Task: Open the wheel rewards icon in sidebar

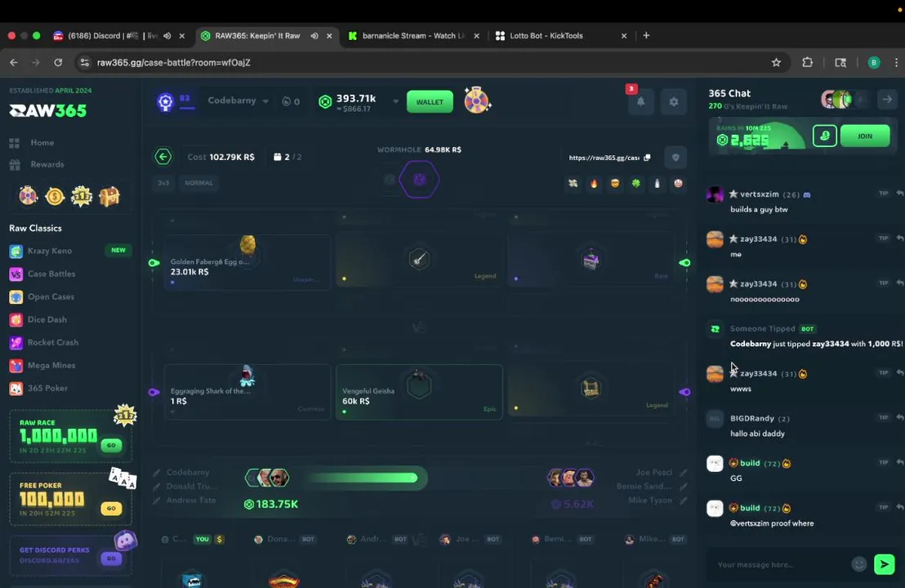Action: [x=28, y=197]
